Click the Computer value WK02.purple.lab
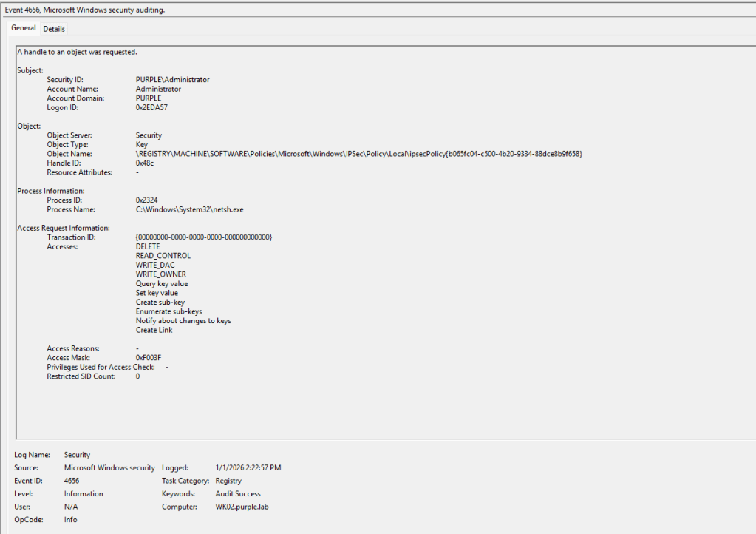 (241, 507)
